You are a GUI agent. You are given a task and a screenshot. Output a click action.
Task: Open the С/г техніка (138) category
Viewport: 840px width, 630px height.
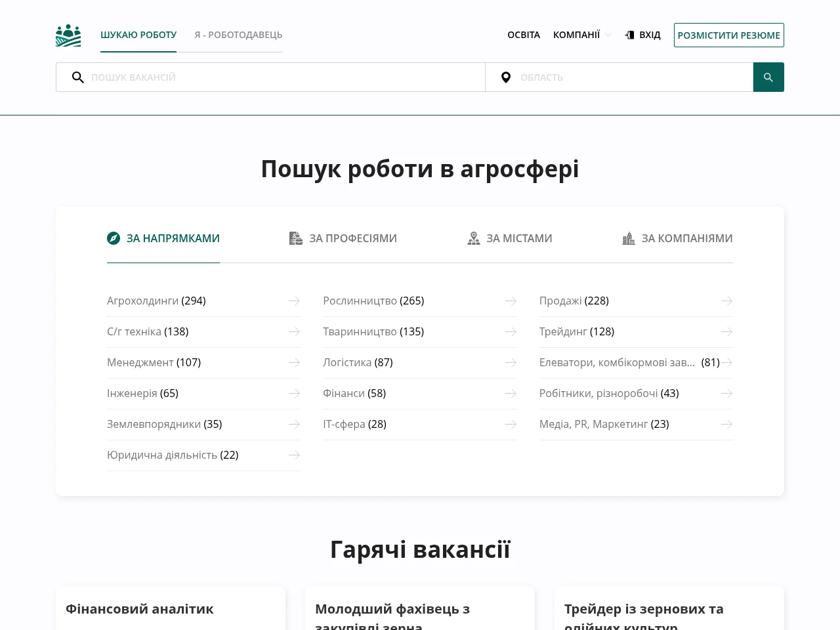(x=203, y=331)
